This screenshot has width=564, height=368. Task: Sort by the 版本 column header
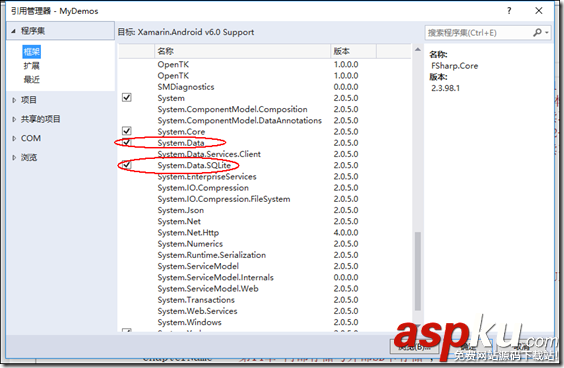[353, 51]
